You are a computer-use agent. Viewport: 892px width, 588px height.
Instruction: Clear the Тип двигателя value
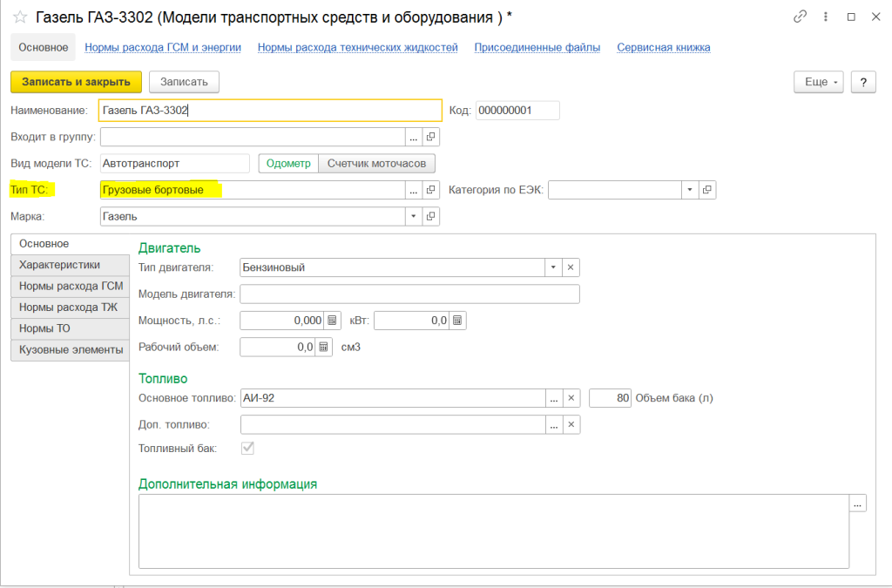571,267
